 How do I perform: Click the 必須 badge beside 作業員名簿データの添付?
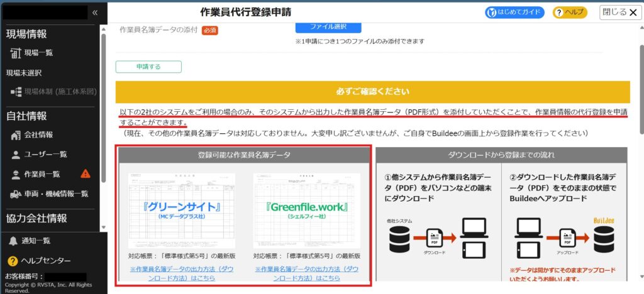click(x=210, y=30)
